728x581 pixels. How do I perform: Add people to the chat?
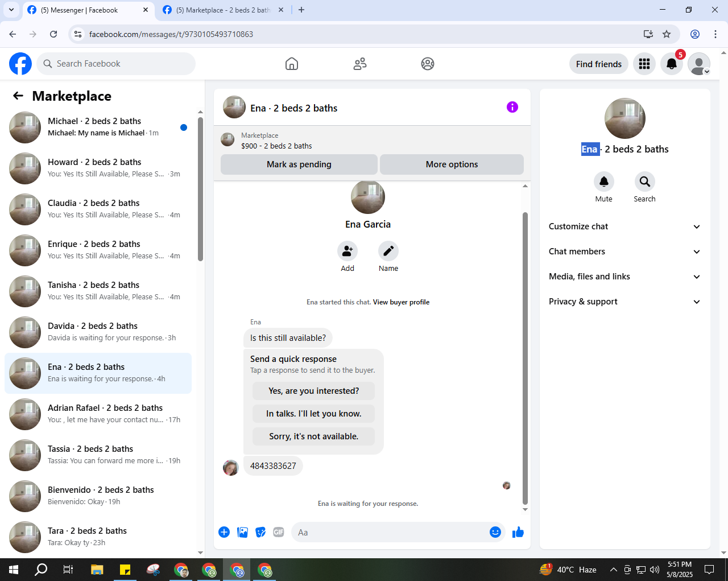coord(348,251)
